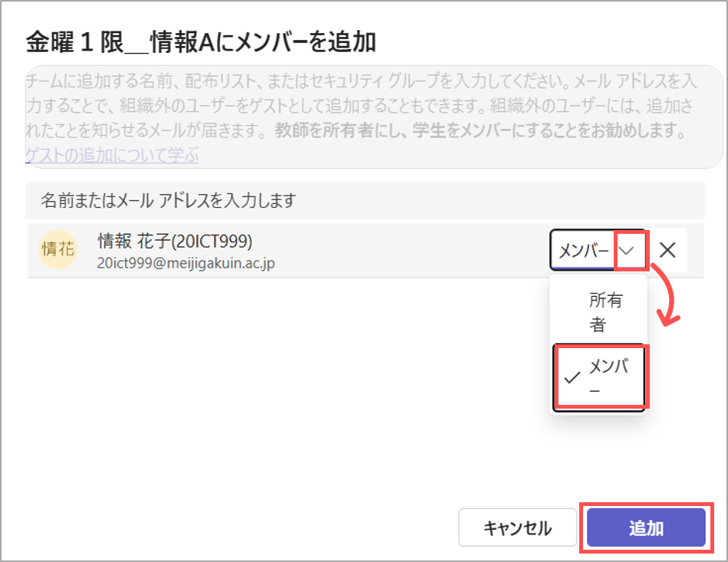Click the email 20ict999@meijigakuin.ac.jp
Viewport: 728px width, 562px height.
186,263
